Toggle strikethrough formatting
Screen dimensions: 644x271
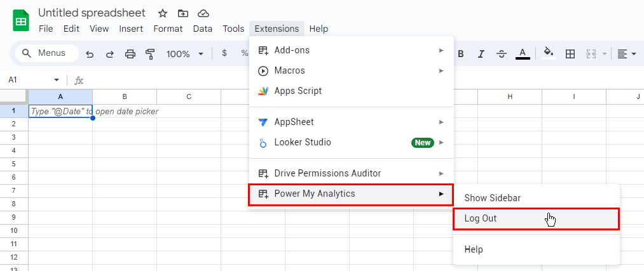coord(502,54)
